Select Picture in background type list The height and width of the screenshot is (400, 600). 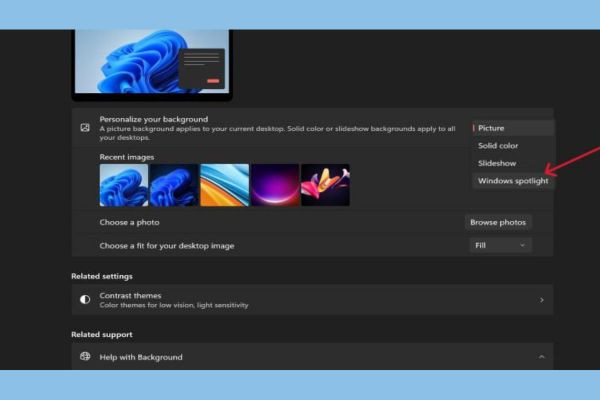tap(513, 128)
